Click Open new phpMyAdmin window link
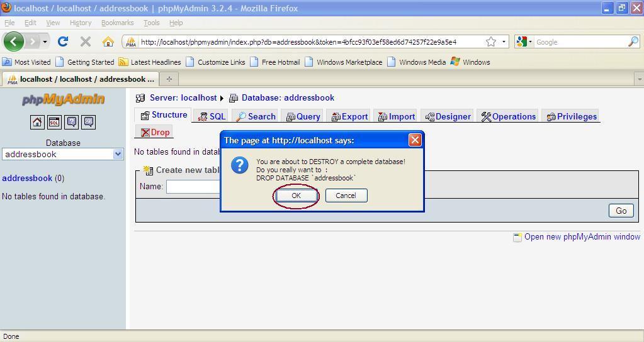Screen dimensions: 644x342 [582, 236]
